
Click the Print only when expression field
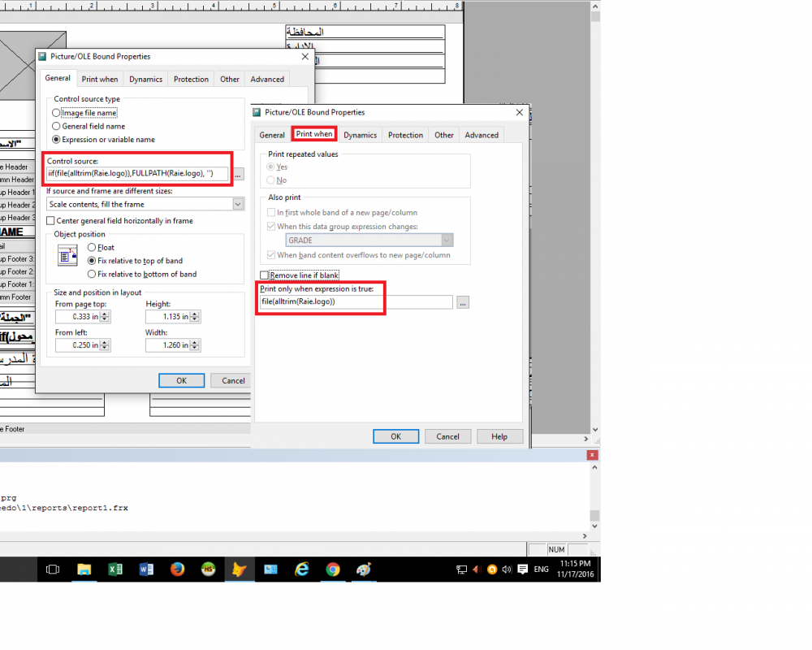click(x=356, y=301)
